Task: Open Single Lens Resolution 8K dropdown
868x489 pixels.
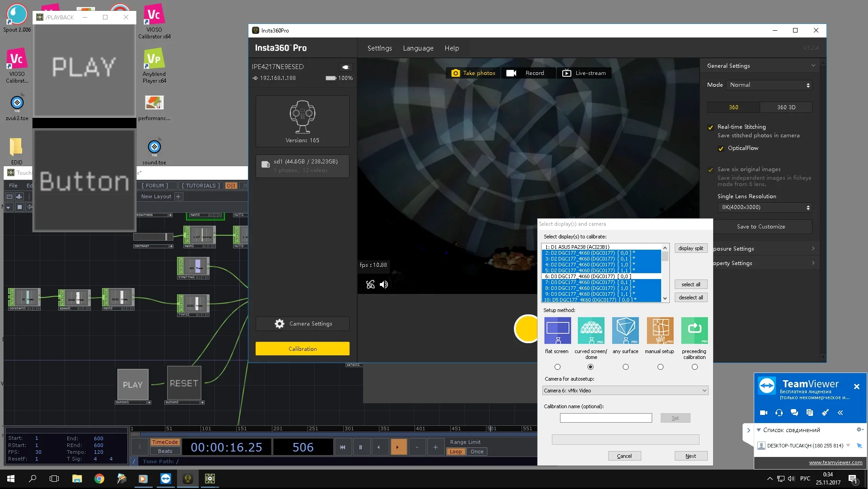Action: coord(765,207)
